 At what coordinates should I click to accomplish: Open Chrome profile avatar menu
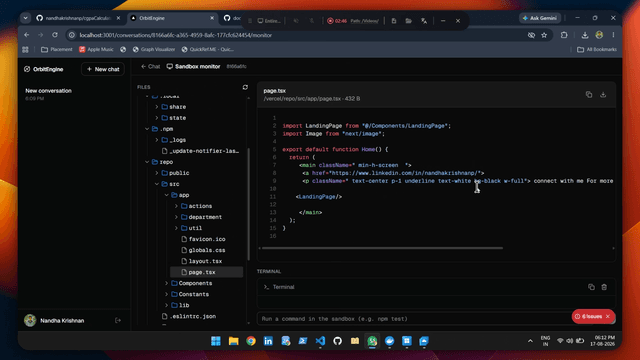pos(599,35)
